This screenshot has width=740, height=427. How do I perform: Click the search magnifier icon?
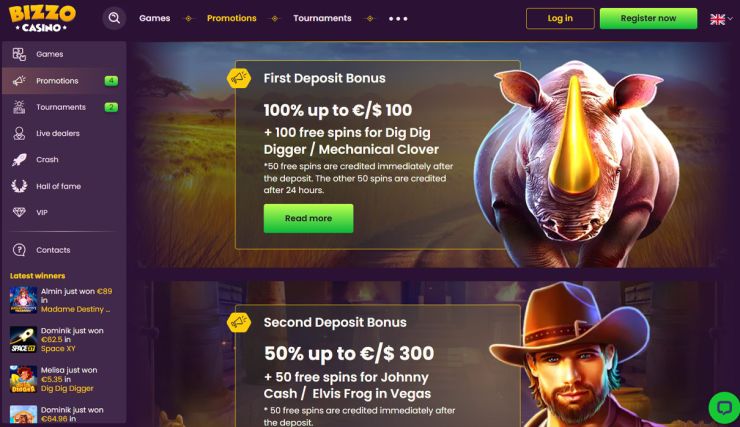pos(114,18)
